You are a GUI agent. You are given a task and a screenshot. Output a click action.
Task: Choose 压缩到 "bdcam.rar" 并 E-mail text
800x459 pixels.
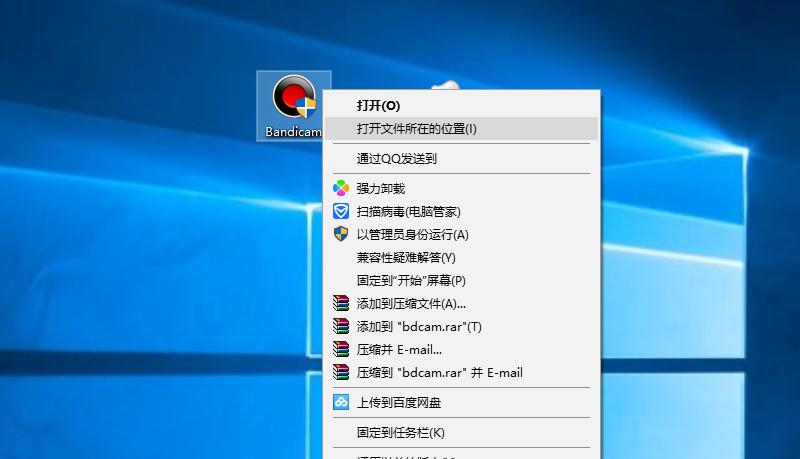pos(440,373)
